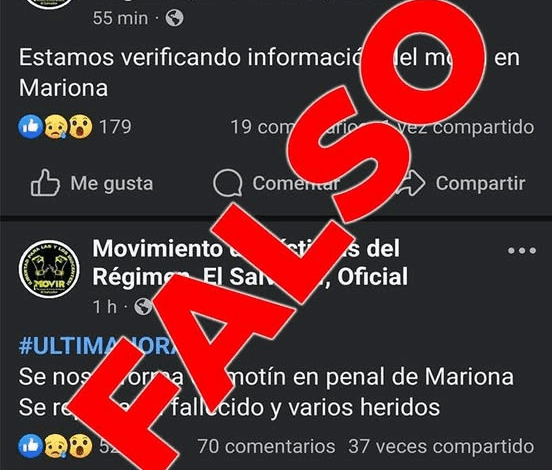Click the globe privacy icon beside 55 min
The height and width of the screenshot is (470, 552).
tap(175, 18)
